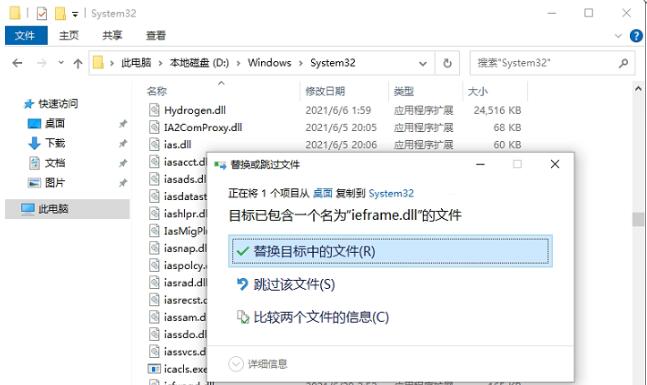647x385 pixels.
Task: Open the recent locations dropdown arrow
Action: coord(61,63)
